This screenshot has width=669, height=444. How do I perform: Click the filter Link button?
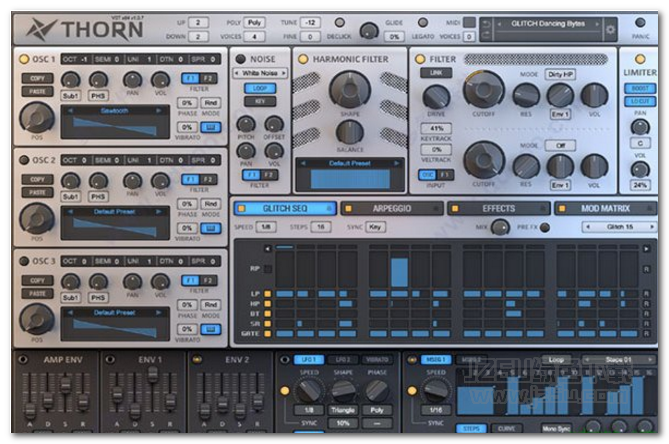(x=436, y=73)
